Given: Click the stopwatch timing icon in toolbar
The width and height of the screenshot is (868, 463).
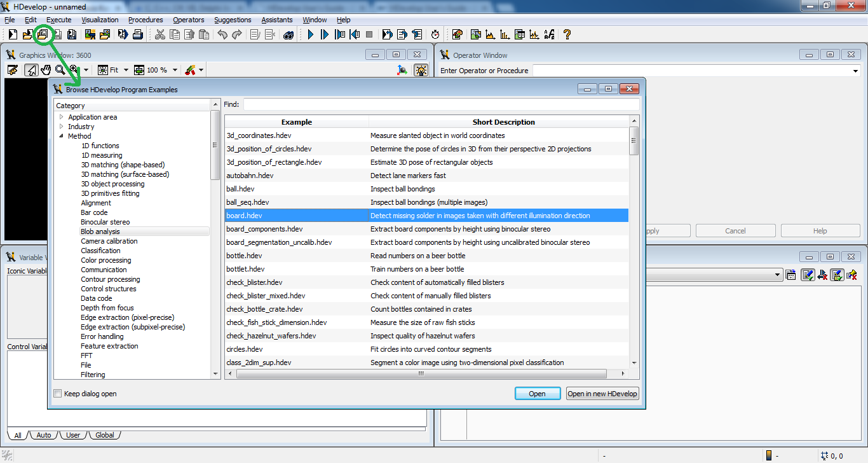Looking at the screenshot, I should (435, 34).
